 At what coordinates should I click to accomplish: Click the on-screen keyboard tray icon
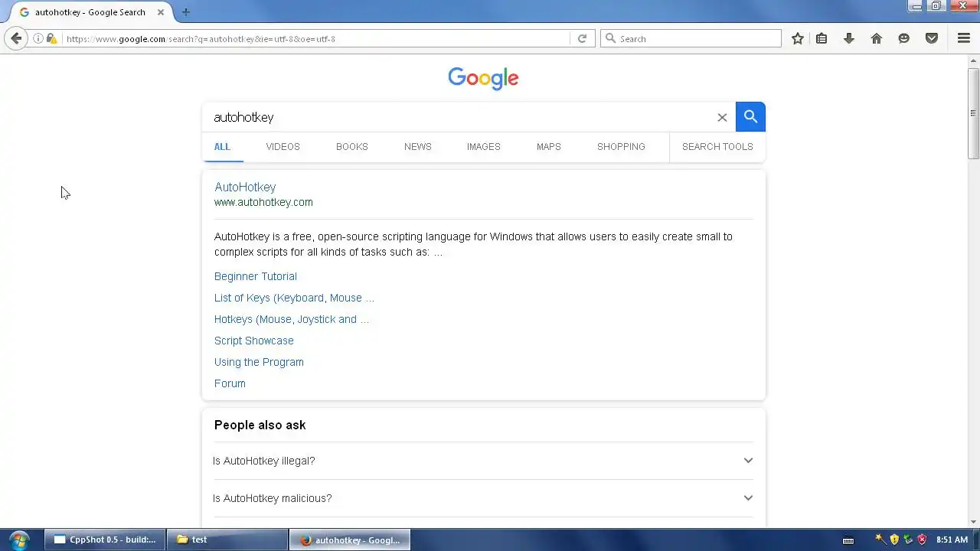click(848, 540)
